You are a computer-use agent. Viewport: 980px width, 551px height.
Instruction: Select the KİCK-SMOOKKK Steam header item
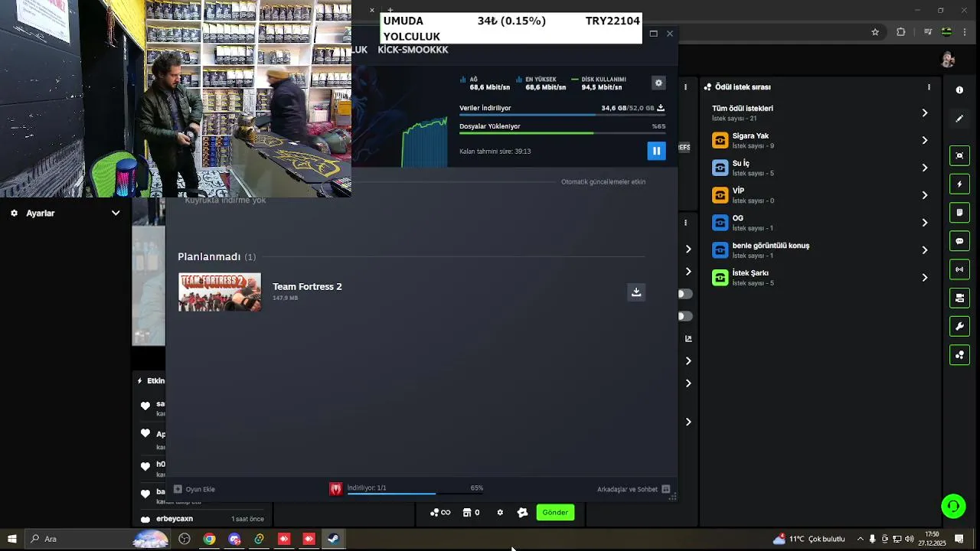(413, 50)
